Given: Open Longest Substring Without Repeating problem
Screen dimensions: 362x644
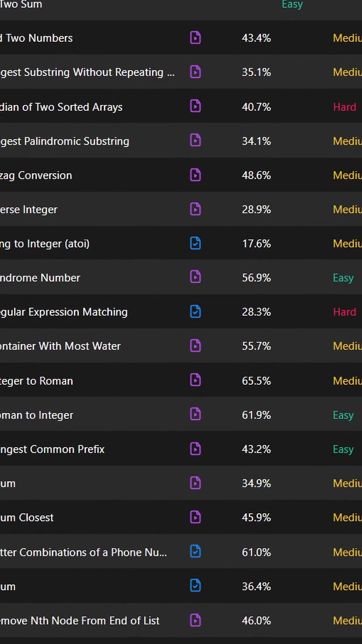Looking at the screenshot, I should 87,72.
